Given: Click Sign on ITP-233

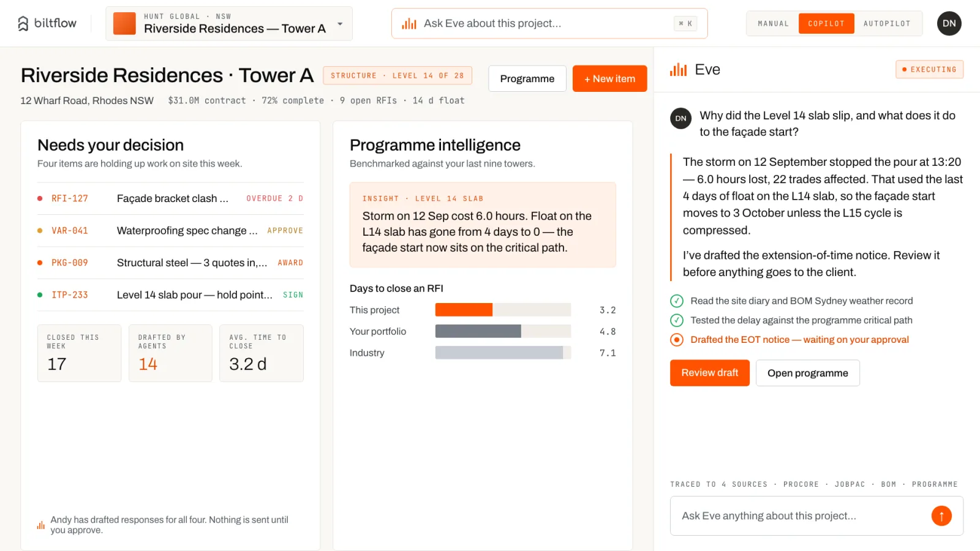Looking at the screenshot, I should [x=293, y=295].
